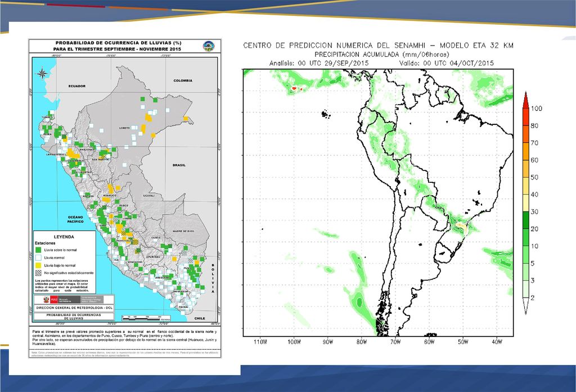Click the '40W' longitude axis label
The image size is (576, 392).
[x=497, y=342]
